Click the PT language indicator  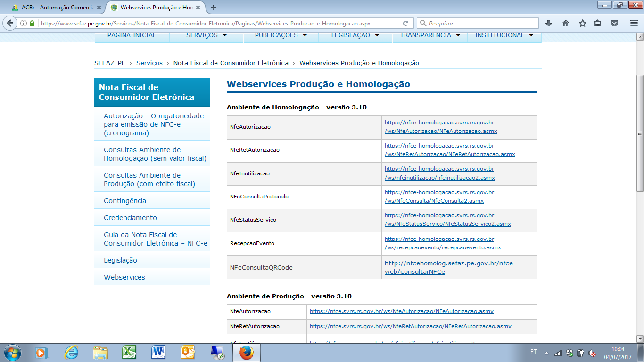pyautogui.click(x=534, y=352)
